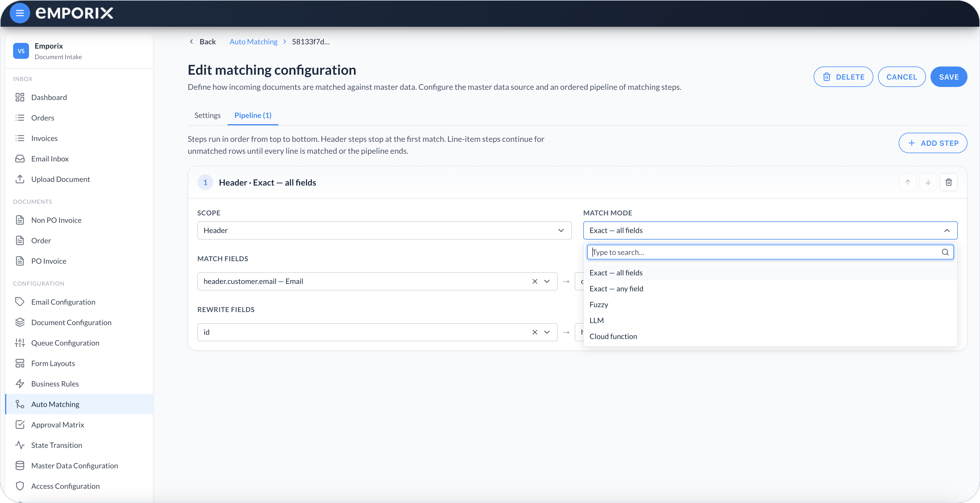Open Email Inbox in sidebar
The image size is (980, 503).
pyautogui.click(x=79, y=159)
